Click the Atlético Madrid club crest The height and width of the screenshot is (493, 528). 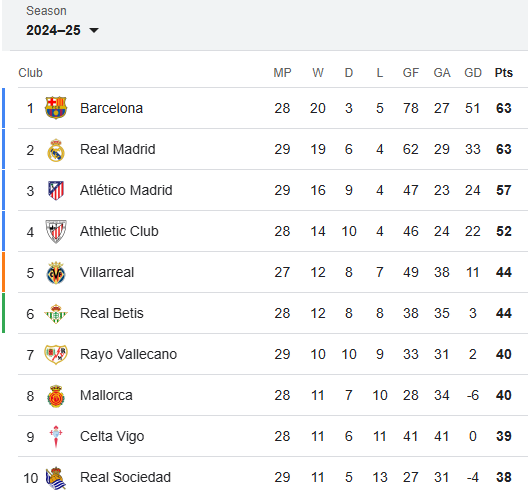pos(56,191)
